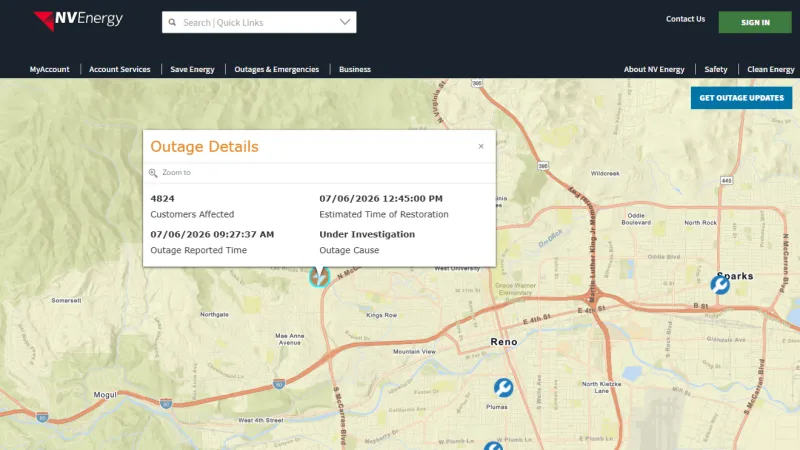Viewport: 800px width, 450px height.
Task: Click the Estimated Time of Restoration label
Action: point(384,214)
